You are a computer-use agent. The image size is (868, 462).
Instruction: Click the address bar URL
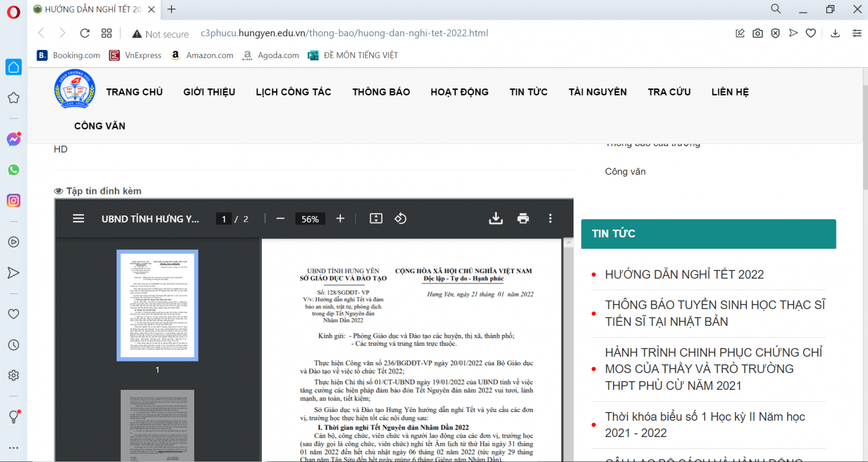(344, 33)
